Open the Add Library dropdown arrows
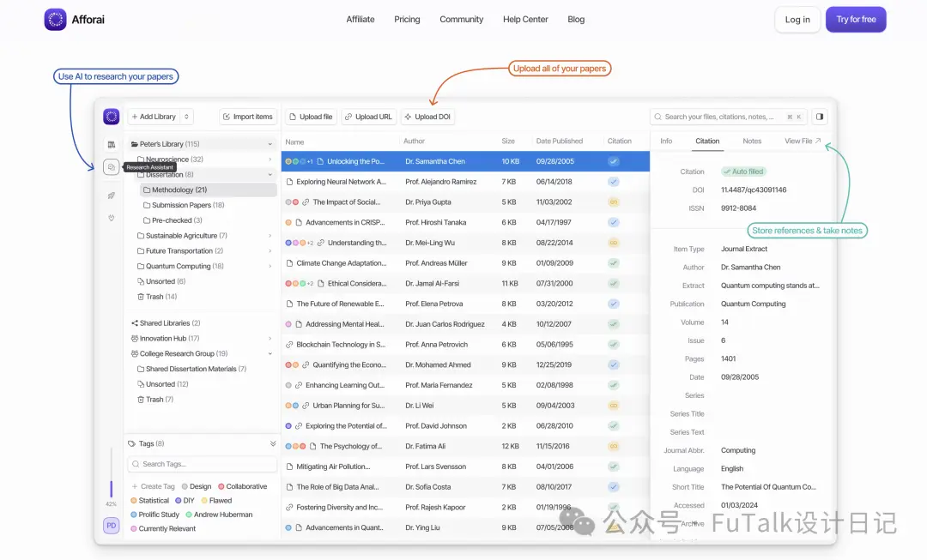This screenshot has width=927, height=560. coord(186,117)
